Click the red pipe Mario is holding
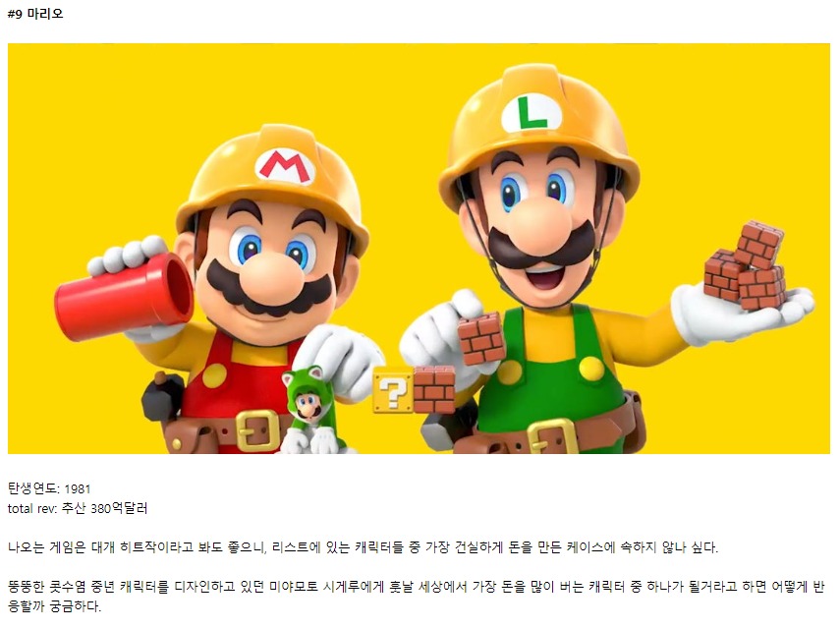This screenshot has width=840, height=629. pyautogui.click(x=125, y=296)
